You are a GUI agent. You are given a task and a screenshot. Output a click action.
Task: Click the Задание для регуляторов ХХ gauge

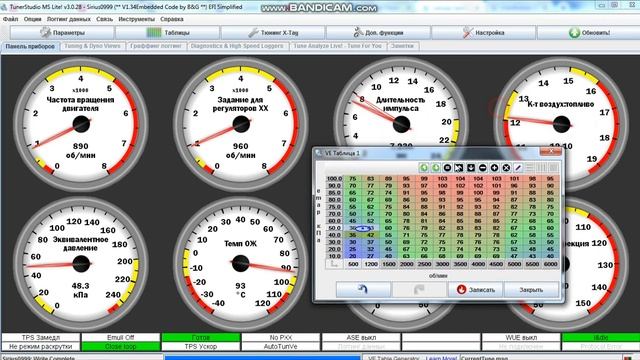[240, 124]
